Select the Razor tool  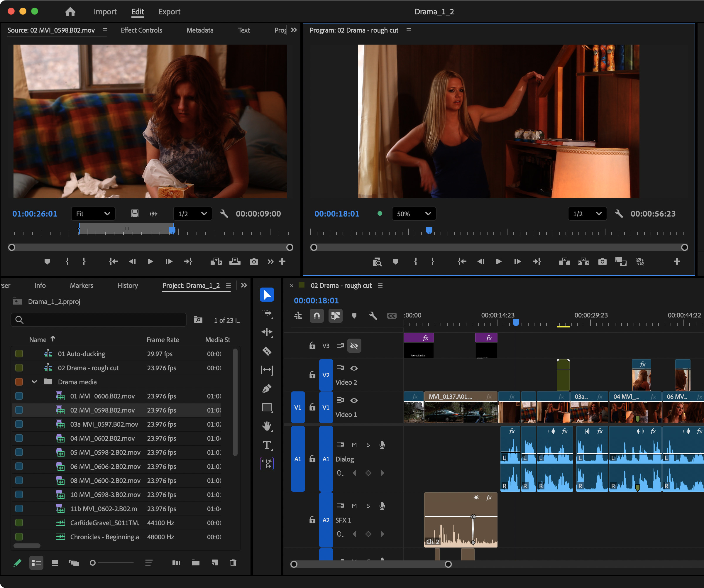coord(267,351)
